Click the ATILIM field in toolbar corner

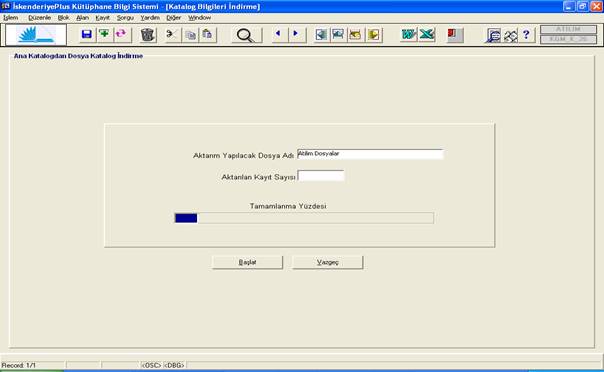(569, 29)
